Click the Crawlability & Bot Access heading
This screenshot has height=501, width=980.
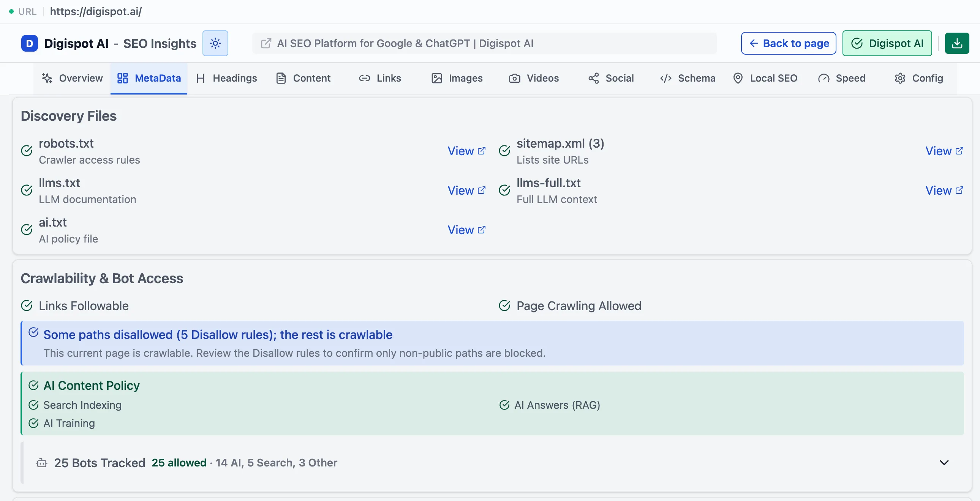102,279
